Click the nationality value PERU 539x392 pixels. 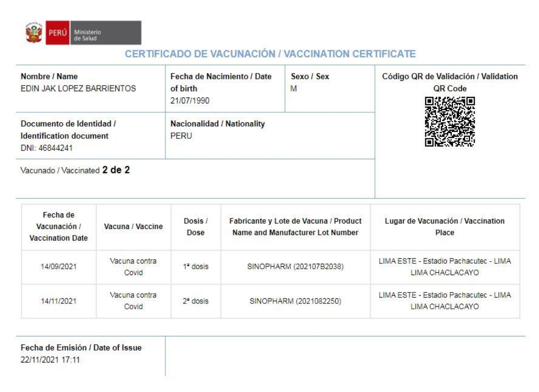point(181,136)
